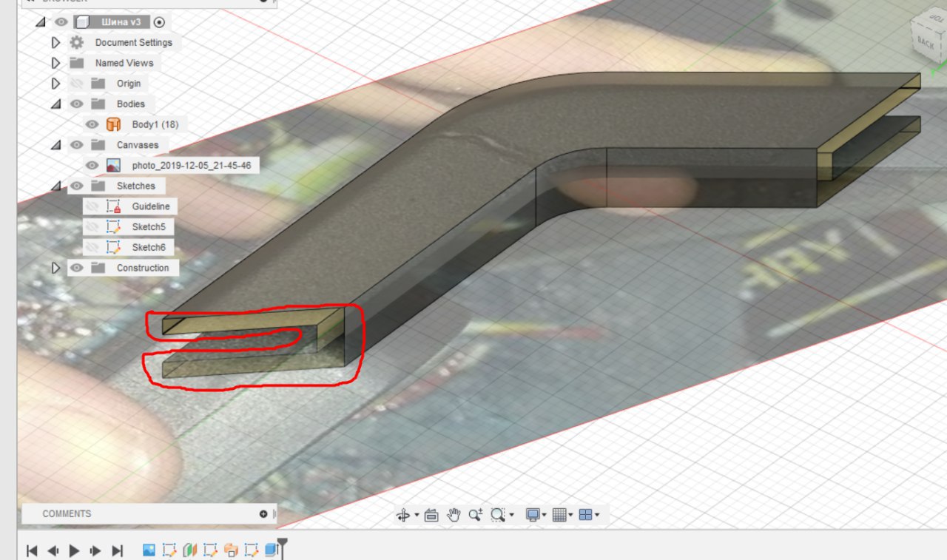
Task: Activate Шина v3 component radio button
Action: (159, 22)
